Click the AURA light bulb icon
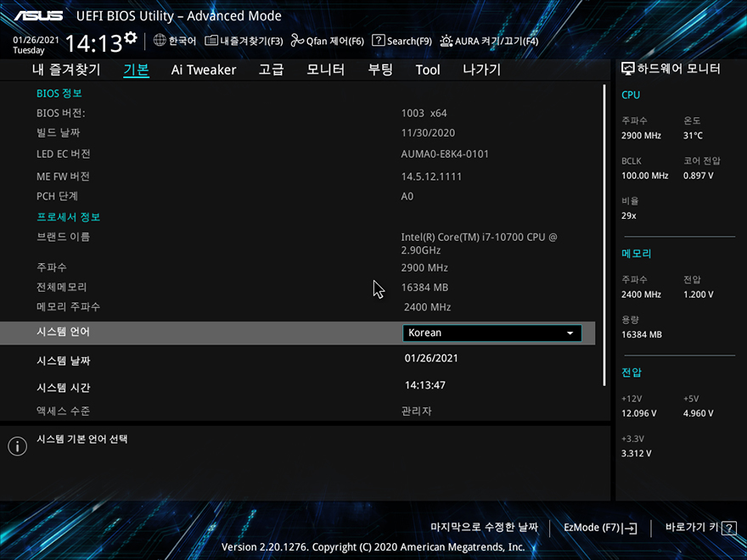 tap(446, 41)
